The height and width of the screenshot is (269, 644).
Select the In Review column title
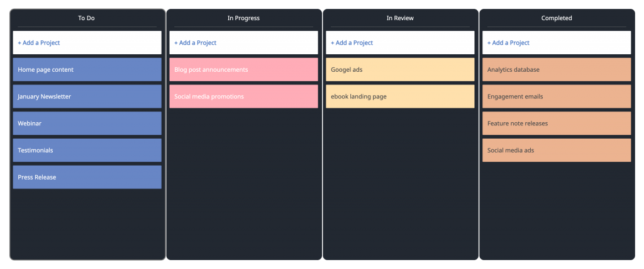click(x=400, y=18)
